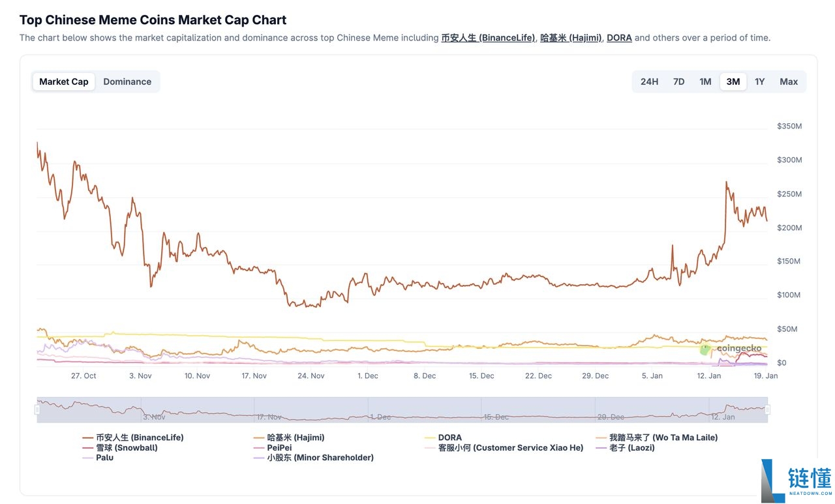Grab the left range navigator handle
835x504 pixels.
(37, 409)
